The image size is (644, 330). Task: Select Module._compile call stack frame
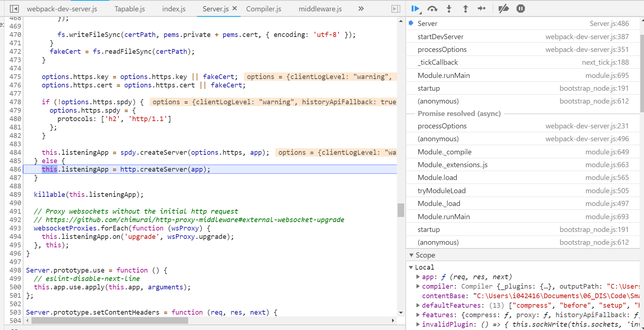click(523, 152)
